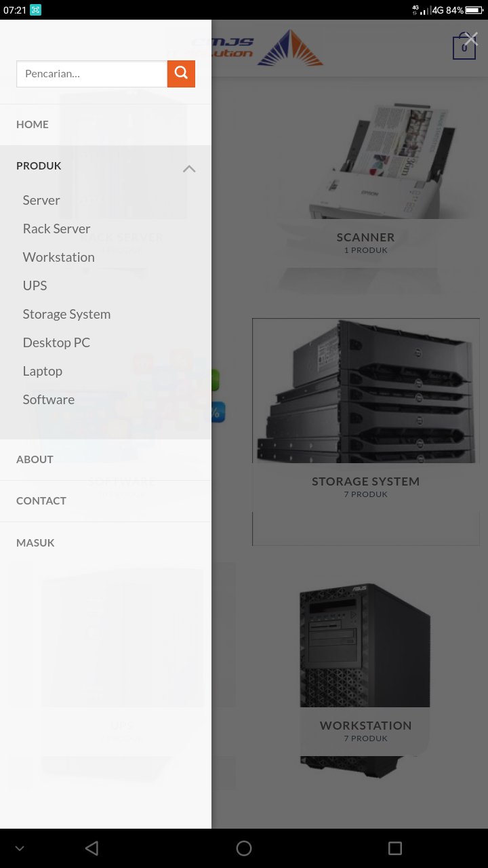Collapse the PRODUK submenu chevron
Image resolution: width=488 pixels, height=868 pixels.
tap(189, 169)
